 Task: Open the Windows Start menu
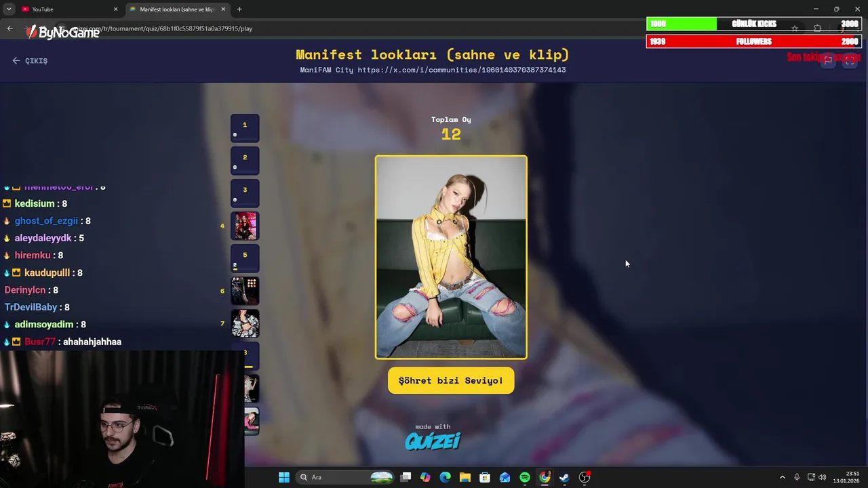284,477
